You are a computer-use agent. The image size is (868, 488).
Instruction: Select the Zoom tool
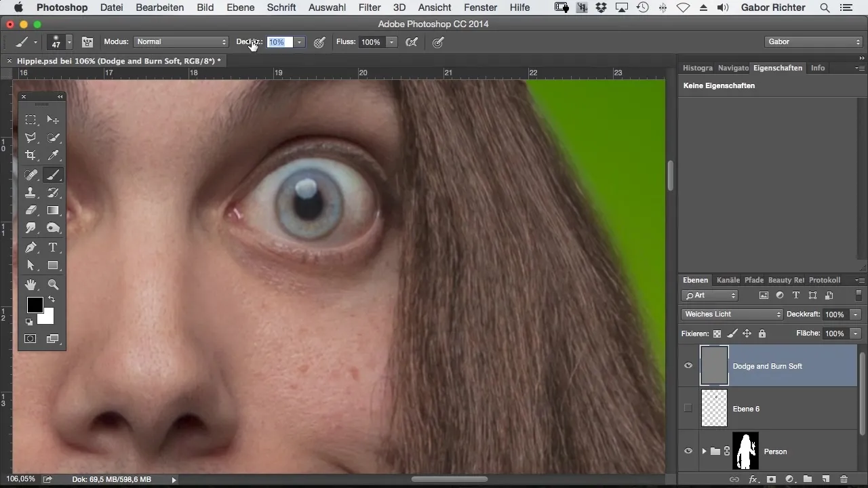[53, 285]
